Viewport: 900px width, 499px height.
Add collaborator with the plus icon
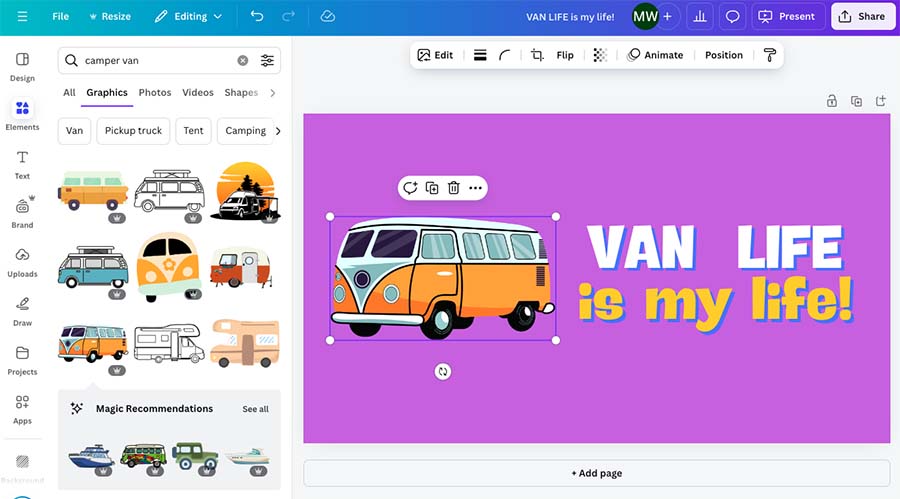click(x=668, y=17)
